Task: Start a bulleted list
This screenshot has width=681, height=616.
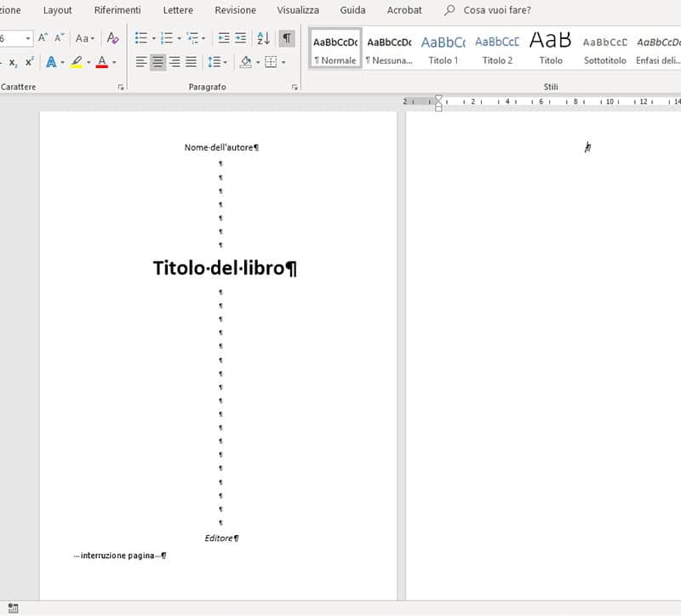Action: point(140,37)
